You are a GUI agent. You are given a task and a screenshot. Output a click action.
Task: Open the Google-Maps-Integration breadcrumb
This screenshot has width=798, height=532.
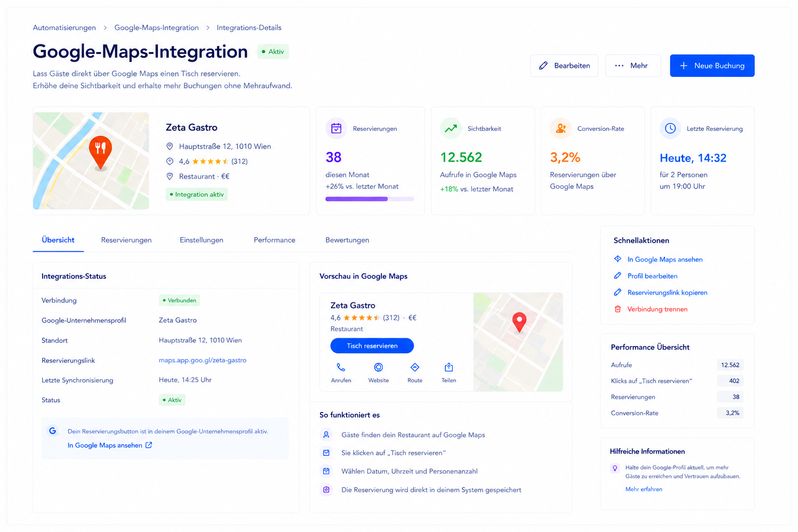(156, 28)
